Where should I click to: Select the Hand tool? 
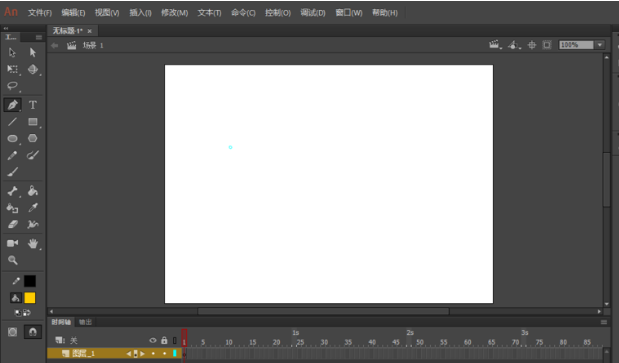(33, 243)
